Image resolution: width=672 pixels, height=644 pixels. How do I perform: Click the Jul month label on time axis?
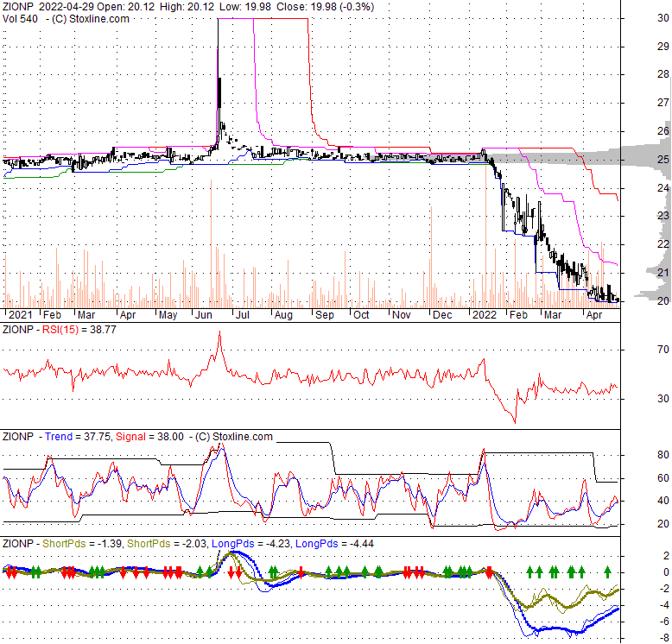tap(243, 315)
